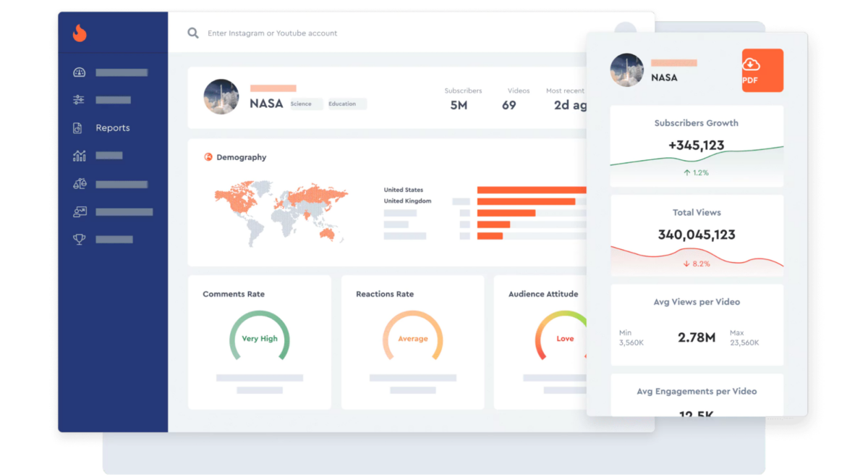Open the filter settings sliders icon
Screen dimensions: 868x475
point(79,99)
